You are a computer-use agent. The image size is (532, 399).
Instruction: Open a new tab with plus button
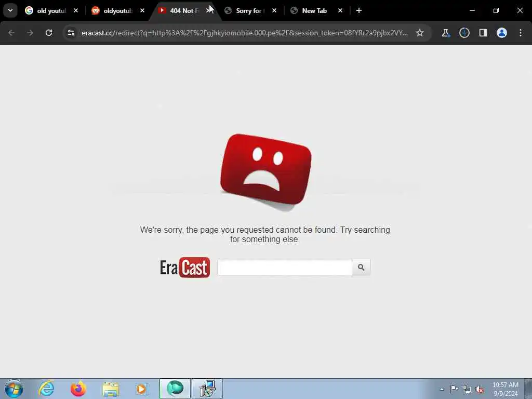[x=359, y=10]
